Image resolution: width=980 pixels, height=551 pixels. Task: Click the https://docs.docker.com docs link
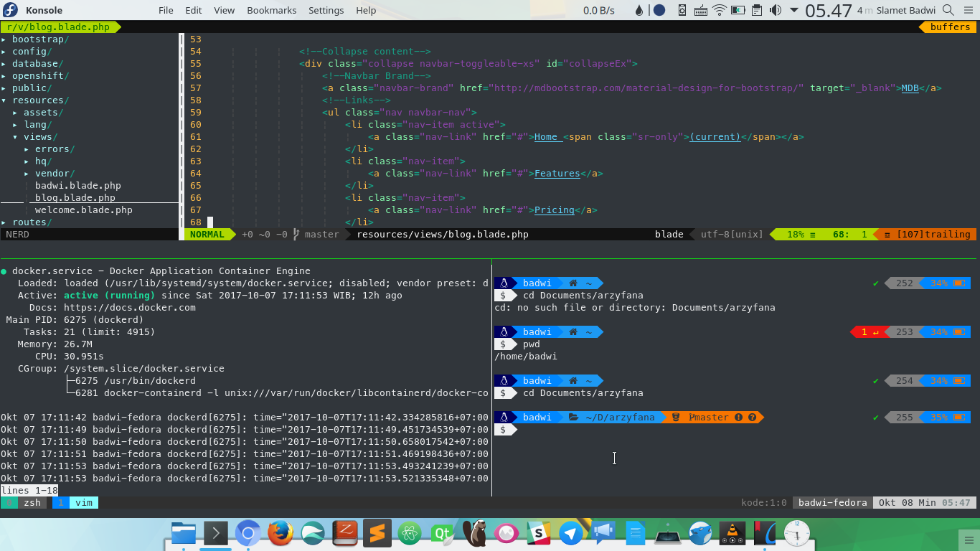click(x=129, y=307)
